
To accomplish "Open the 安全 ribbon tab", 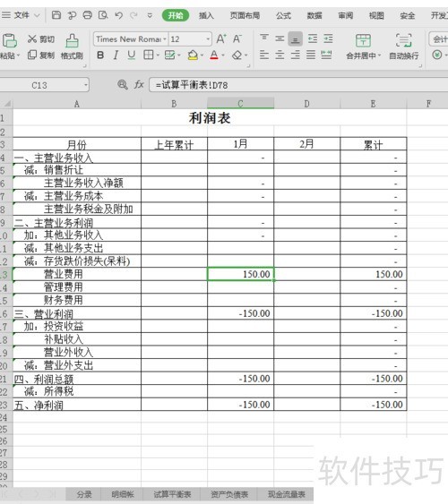I will [x=407, y=15].
